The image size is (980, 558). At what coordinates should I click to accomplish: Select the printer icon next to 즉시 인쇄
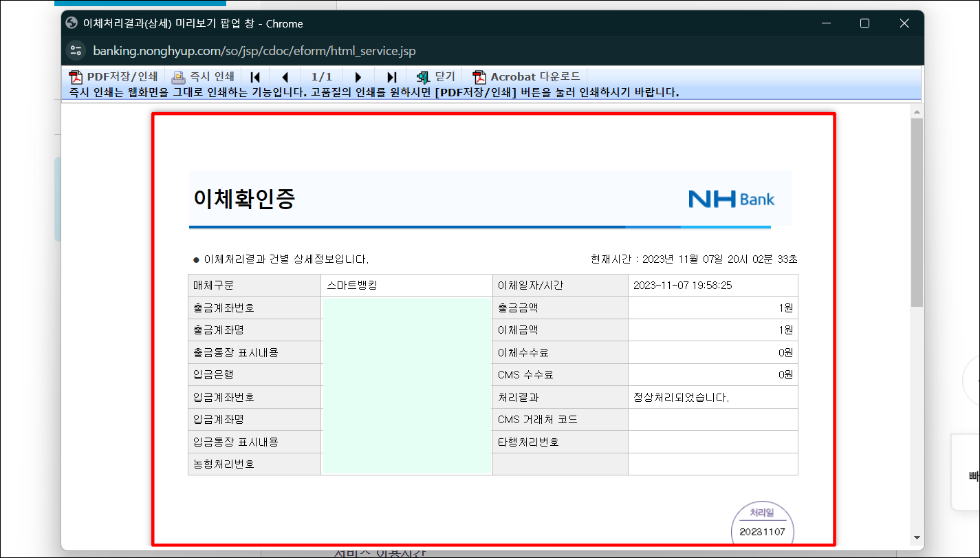[x=178, y=76]
